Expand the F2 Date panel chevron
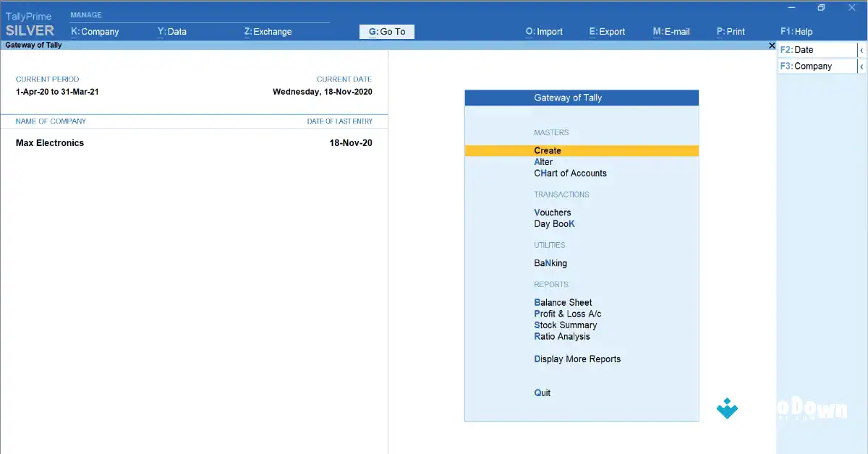868x454 pixels. (863, 49)
